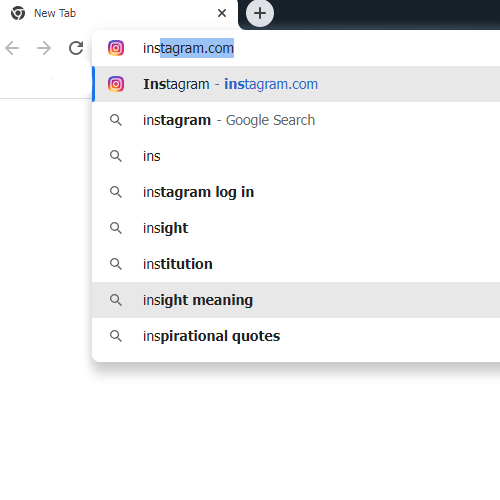Viewport: 500px width, 500px height.
Task: Click magnifier icon beside 'insight meaning'
Action: pyautogui.click(x=116, y=300)
